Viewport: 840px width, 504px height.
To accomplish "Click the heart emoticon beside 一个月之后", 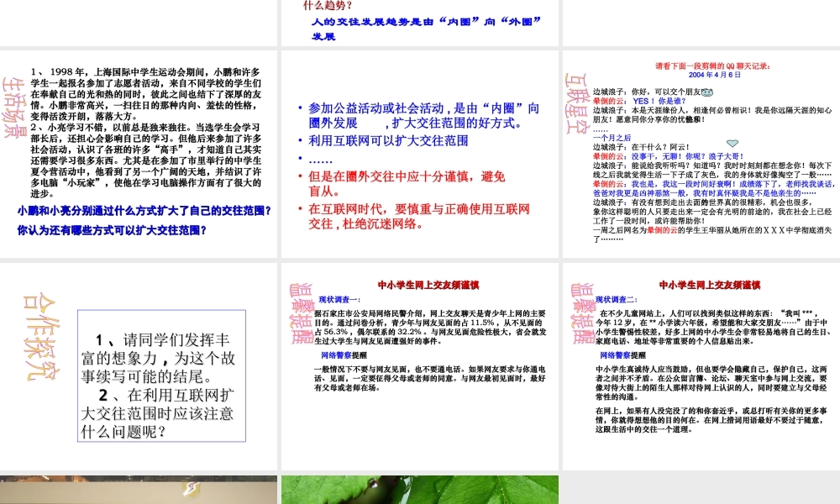I will (x=732, y=143).
